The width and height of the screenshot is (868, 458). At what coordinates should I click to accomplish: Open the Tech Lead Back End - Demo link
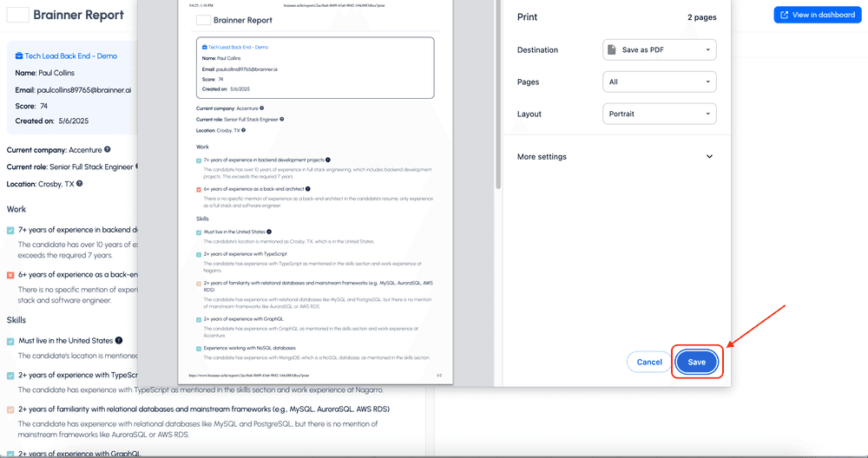(x=70, y=56)
